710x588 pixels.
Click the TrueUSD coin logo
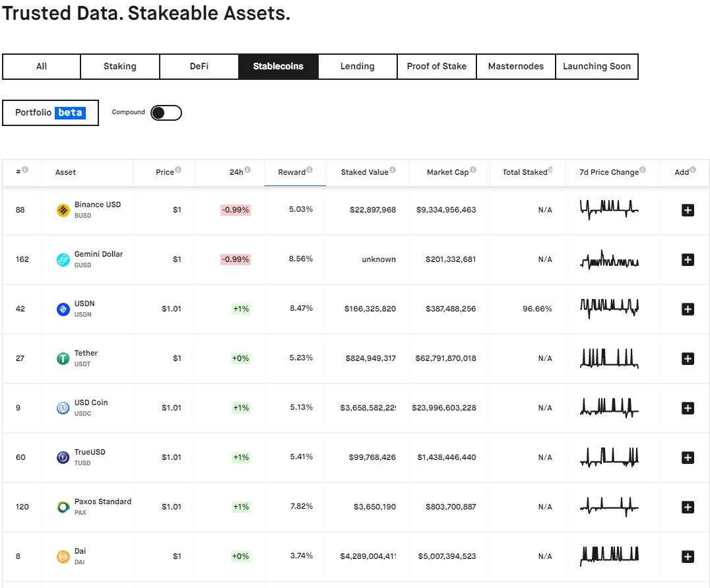(x=63, y=457)
